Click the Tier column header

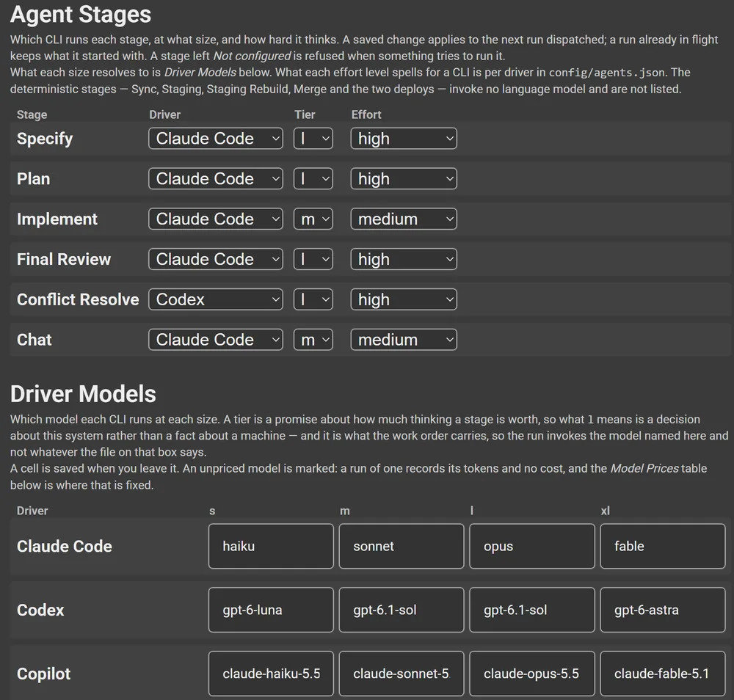click(305, 114)
